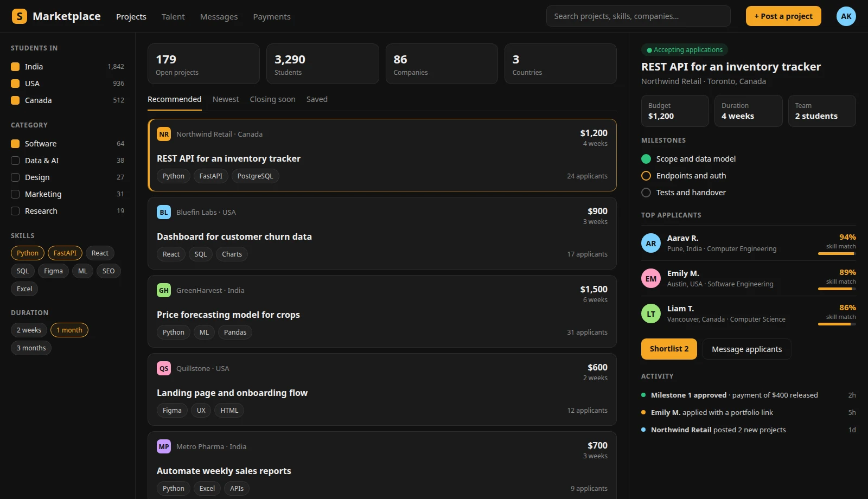Choose the 2 weeks duration chip
Image resolution: width=868 pixels, height=499 pixels.
coord(29,330)
